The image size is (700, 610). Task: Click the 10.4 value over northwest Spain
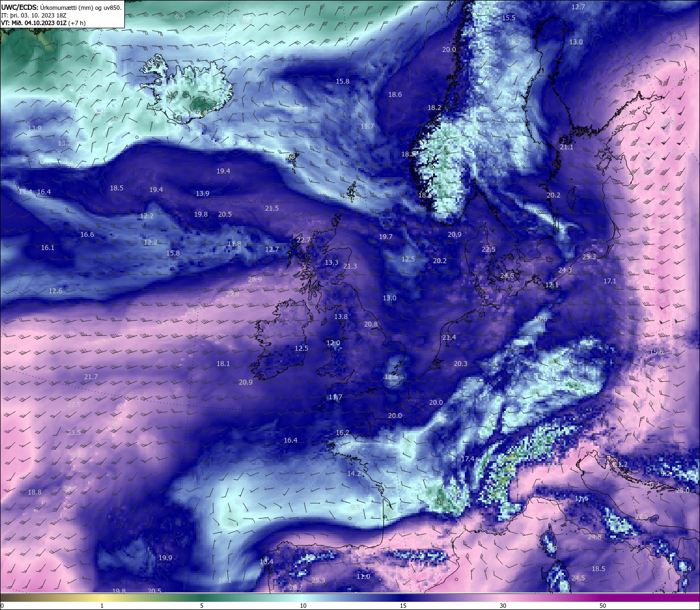pyautogui.click(x=266, y=562)
